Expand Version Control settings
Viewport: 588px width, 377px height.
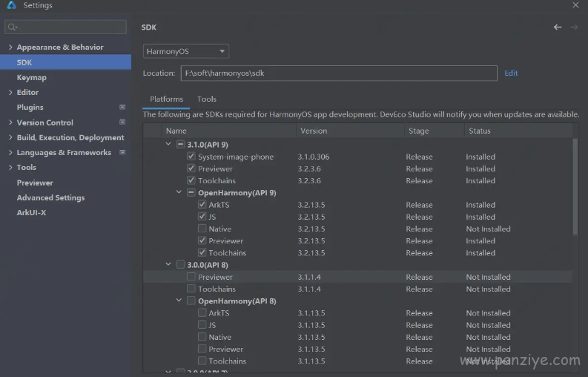tap(10, 122)
